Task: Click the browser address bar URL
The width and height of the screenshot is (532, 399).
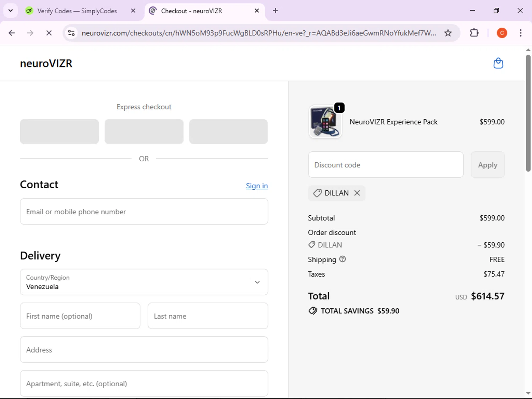Action: 259,33
